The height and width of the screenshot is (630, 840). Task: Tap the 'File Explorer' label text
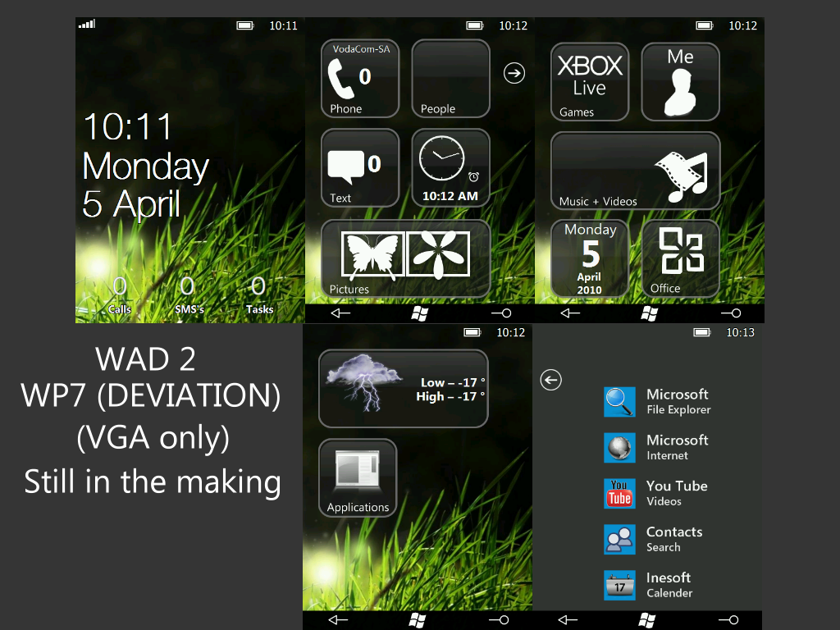(x=678, y=410)
